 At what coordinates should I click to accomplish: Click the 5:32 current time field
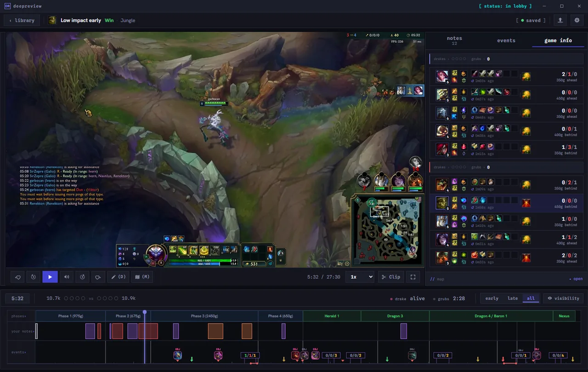click(x=17, y=298)
